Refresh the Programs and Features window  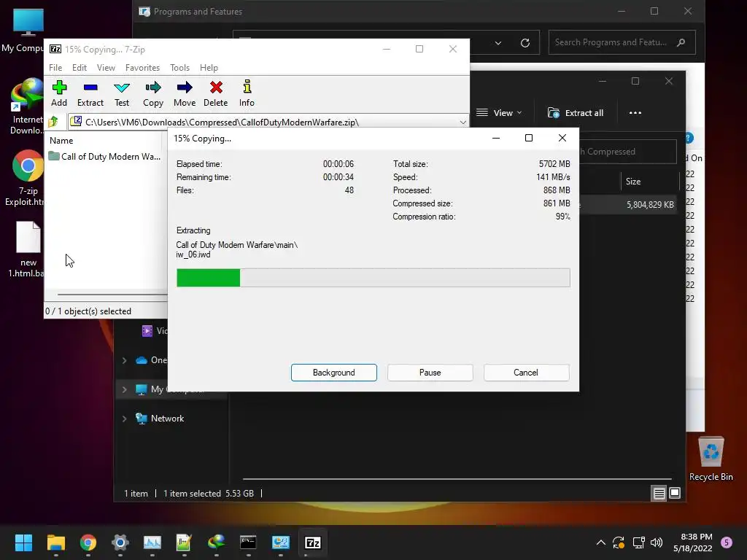point(525,43)
